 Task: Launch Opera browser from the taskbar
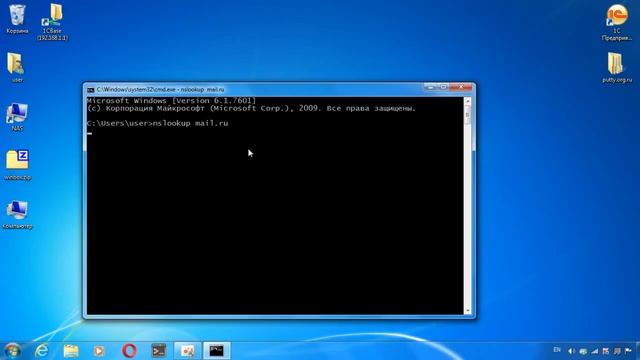(129, 351)
